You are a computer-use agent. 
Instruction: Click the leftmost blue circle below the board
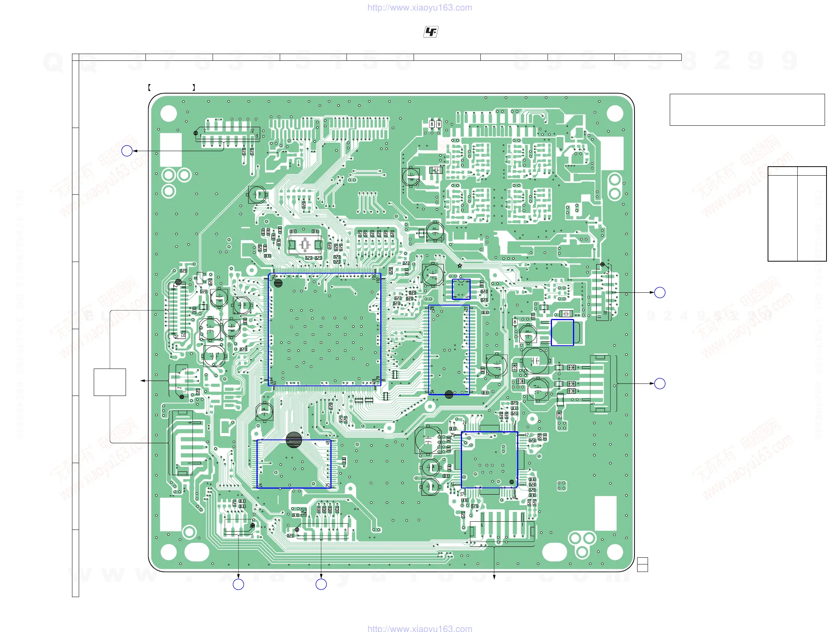click(238, 584)
